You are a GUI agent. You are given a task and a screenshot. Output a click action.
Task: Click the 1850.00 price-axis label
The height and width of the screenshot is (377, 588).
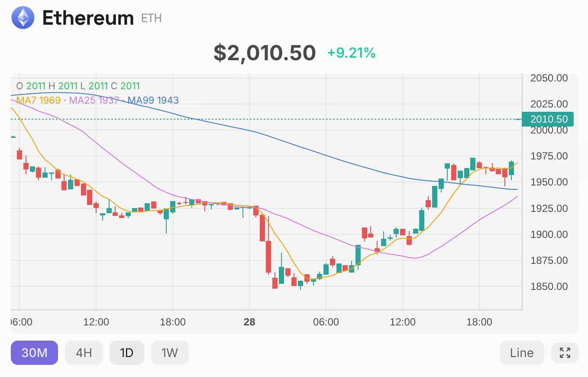[x=549, y=287]
